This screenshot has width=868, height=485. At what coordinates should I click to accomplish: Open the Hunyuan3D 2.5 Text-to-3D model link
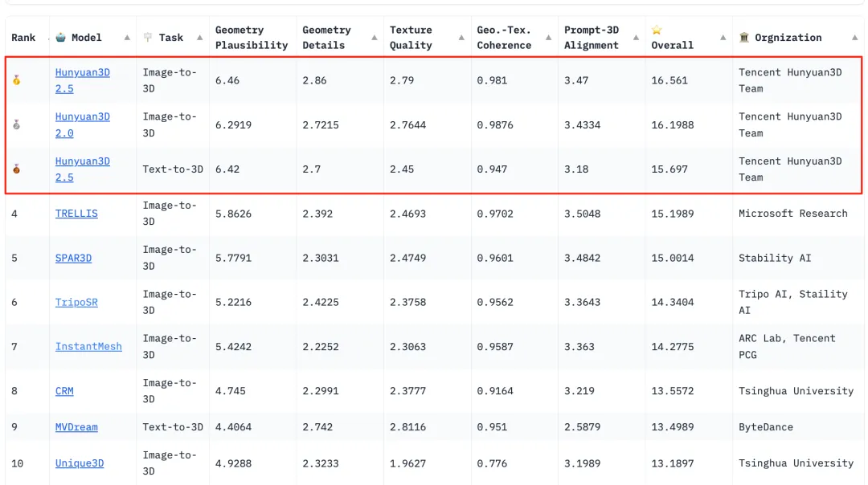[83, 169]
